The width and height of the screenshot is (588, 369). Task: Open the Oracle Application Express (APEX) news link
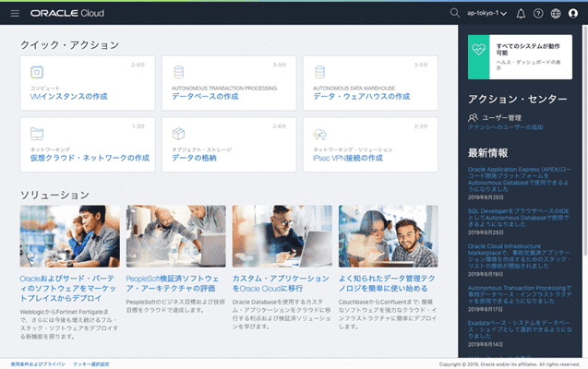pyautogui.click(x=520, y=180)
